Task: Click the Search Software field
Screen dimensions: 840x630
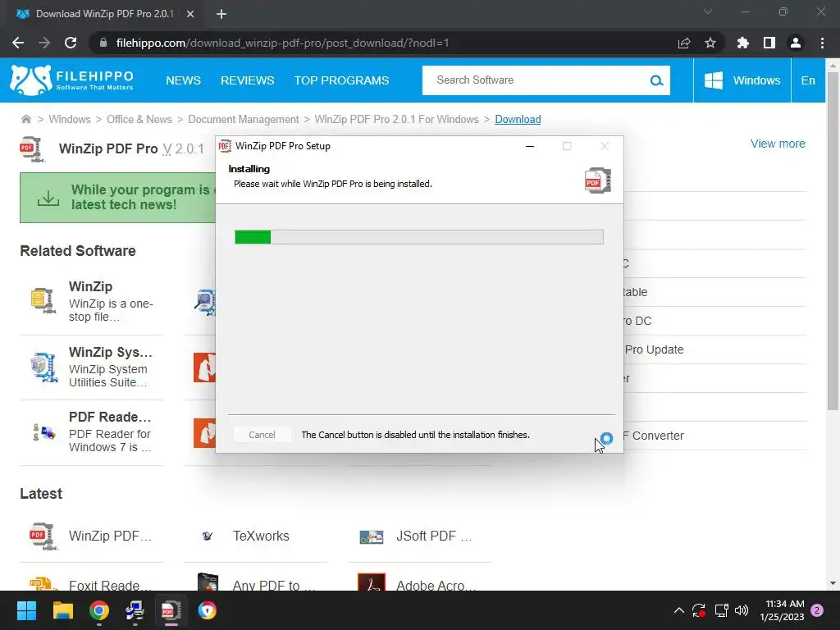Action: point(536,80)
